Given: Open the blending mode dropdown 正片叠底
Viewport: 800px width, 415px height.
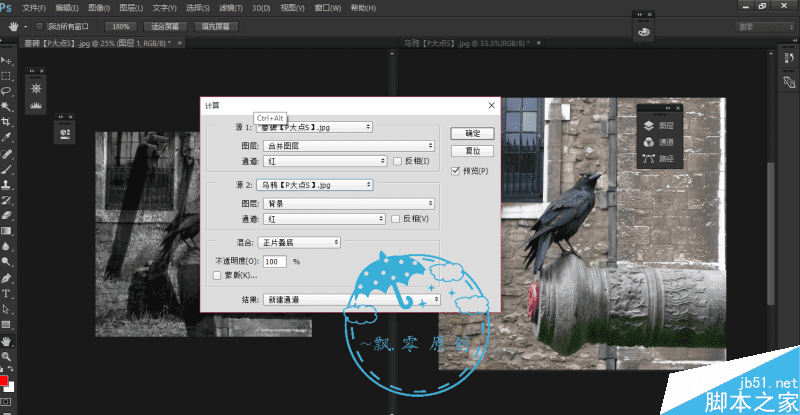Looking at the screenshot, I should coord(299,242).
